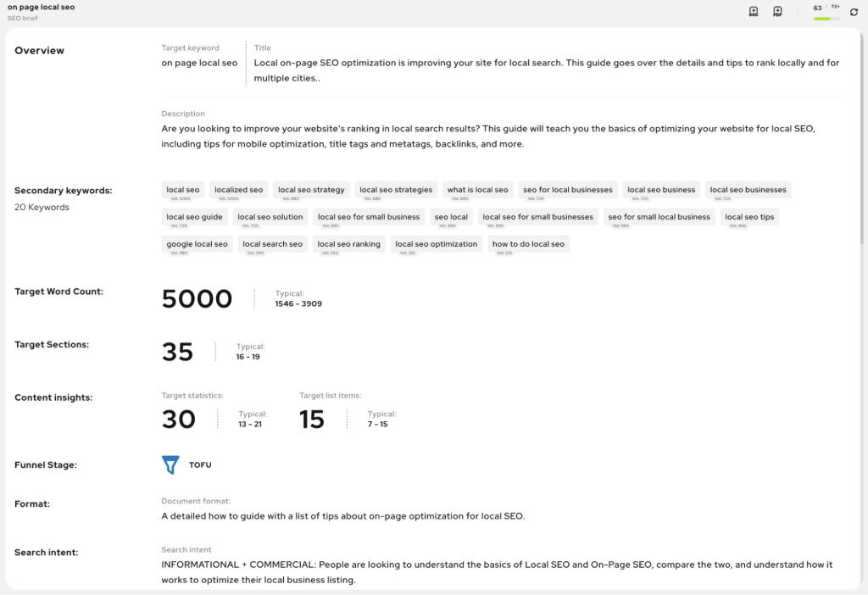The width and height of the screenshot is (868, 595).
Task: Click the Title text field
Action: [547, 70]
